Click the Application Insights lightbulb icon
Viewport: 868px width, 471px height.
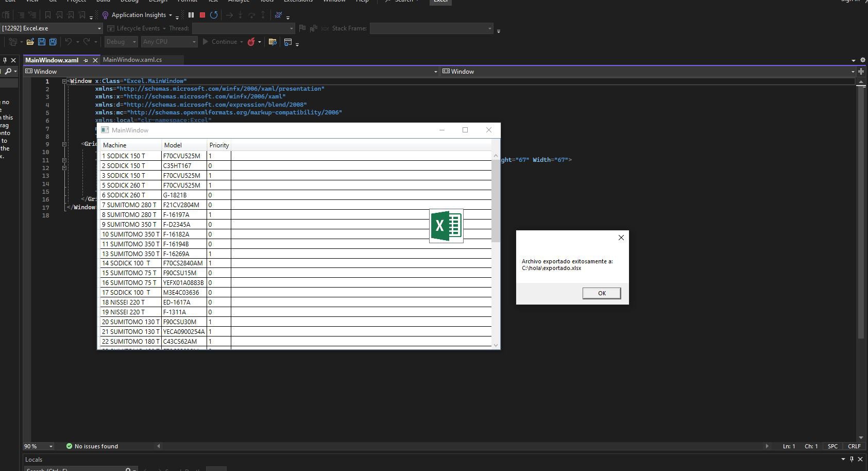(x=106, y=15)
